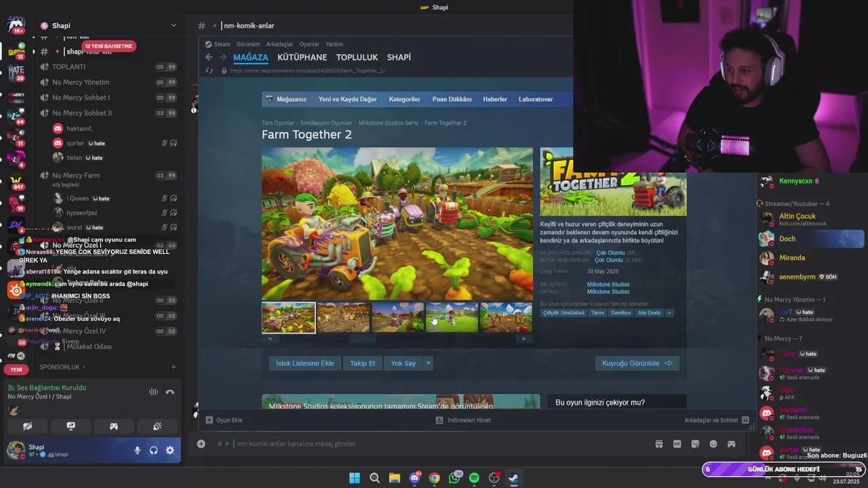Click Çiftçilik Simülatörü tag
Screen dimensions: 868x488
tap(564, 313)
